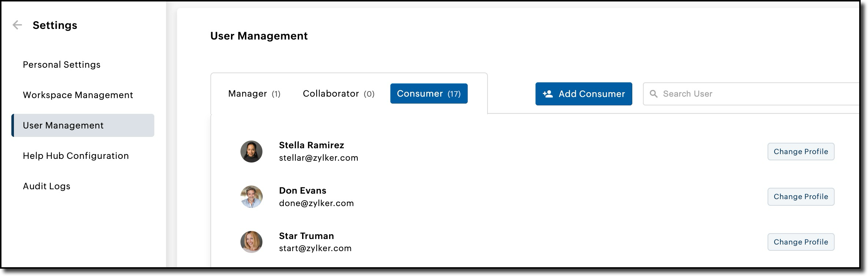Change Profile for Stella Ramirez
The height and width of the screenshot is (276, 868).
click(x=801, y=152)
